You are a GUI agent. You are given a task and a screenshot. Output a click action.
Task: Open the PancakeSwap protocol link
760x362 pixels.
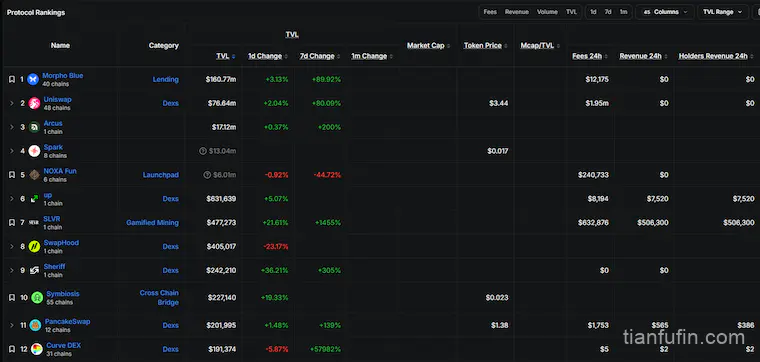67,321
